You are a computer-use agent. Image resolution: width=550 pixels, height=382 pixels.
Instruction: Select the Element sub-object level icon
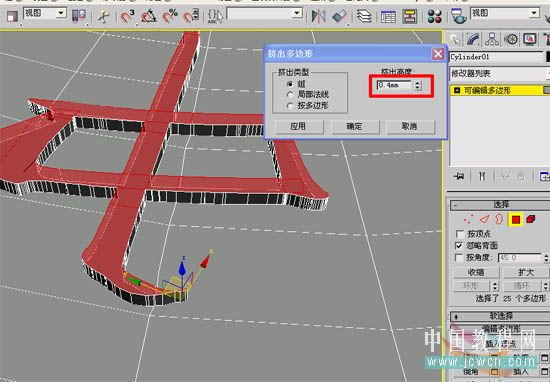(531, 220)
